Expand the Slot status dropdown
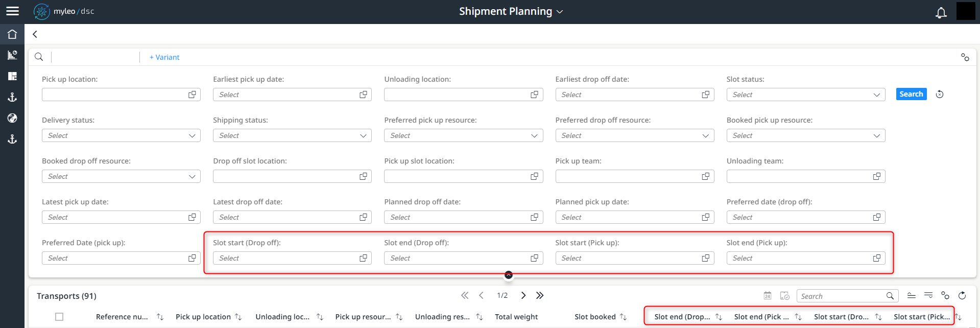The width and height of the screenshot is (980, 328). coord(876,95)
